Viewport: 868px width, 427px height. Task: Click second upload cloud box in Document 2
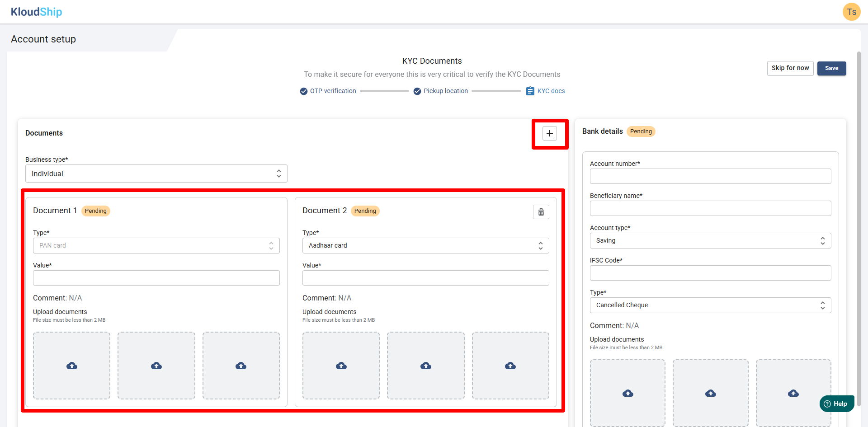point(426,366)
